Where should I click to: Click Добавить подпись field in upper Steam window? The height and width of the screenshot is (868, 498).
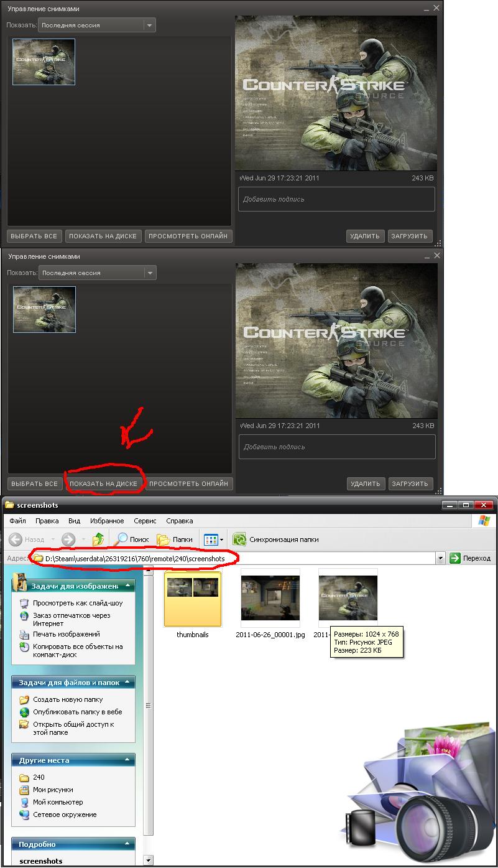(x=336, y=199)
